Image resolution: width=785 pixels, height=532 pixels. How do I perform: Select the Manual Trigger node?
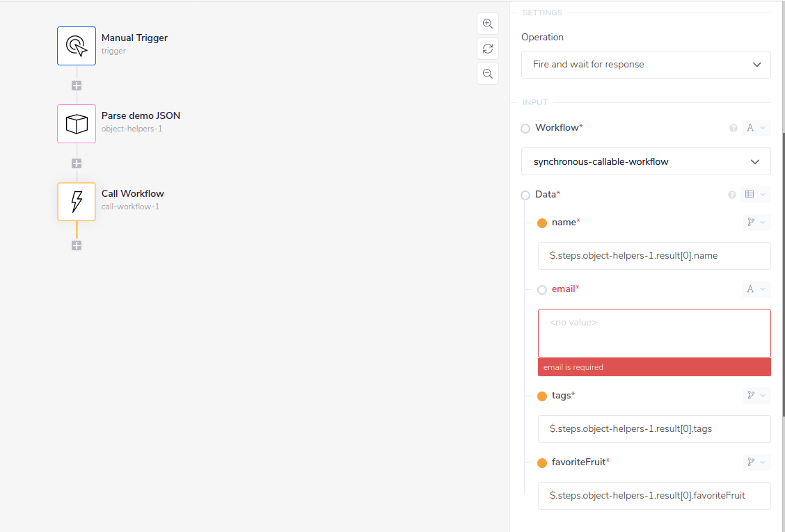[77, 45]
